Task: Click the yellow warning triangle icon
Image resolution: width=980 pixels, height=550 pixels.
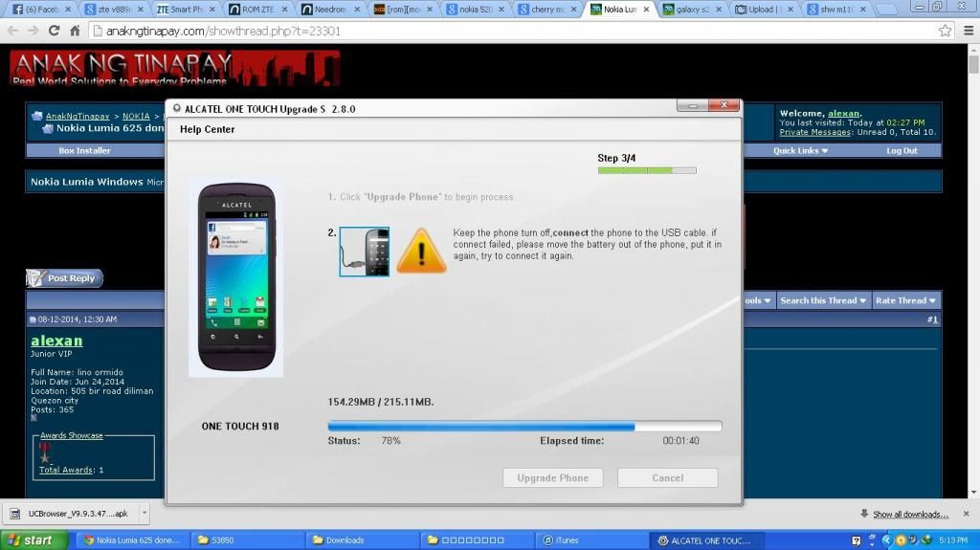Action: (421, 252)
